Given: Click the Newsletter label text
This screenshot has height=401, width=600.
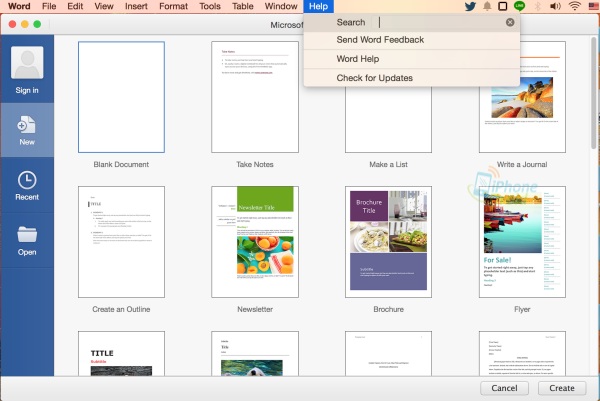Looking at the screenshot, I should coord(255,309).
